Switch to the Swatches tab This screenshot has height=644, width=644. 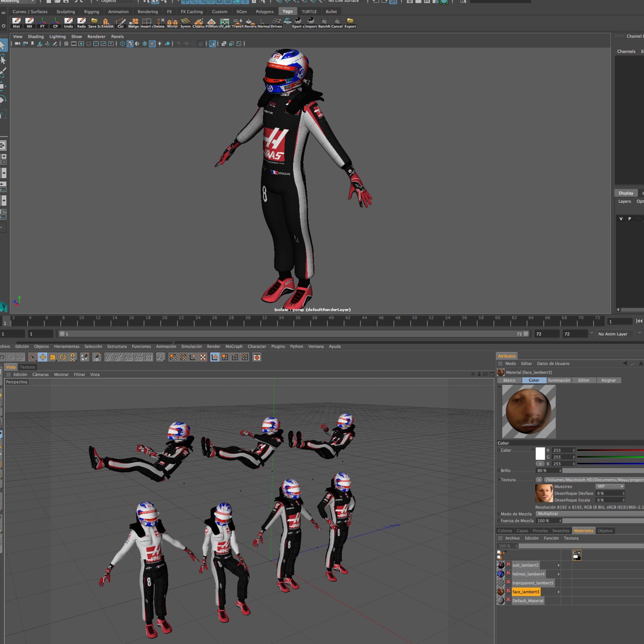pyautogui.click(x=561, y=531)
